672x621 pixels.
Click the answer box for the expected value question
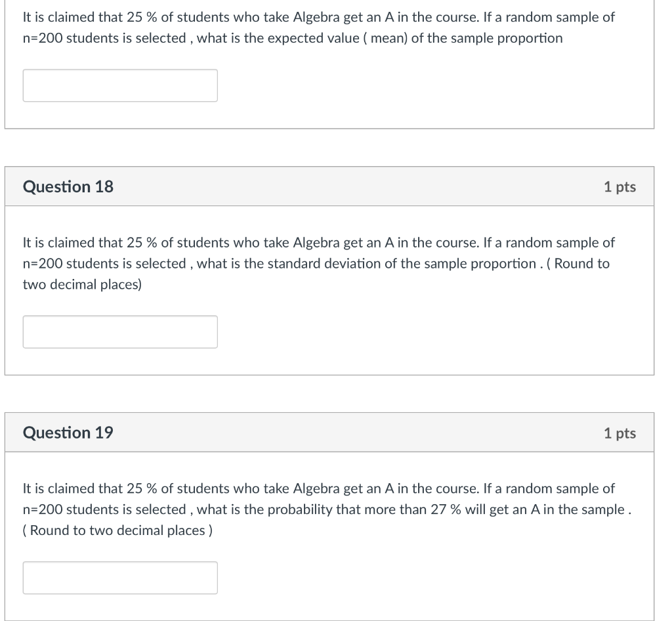coord(120,85)
